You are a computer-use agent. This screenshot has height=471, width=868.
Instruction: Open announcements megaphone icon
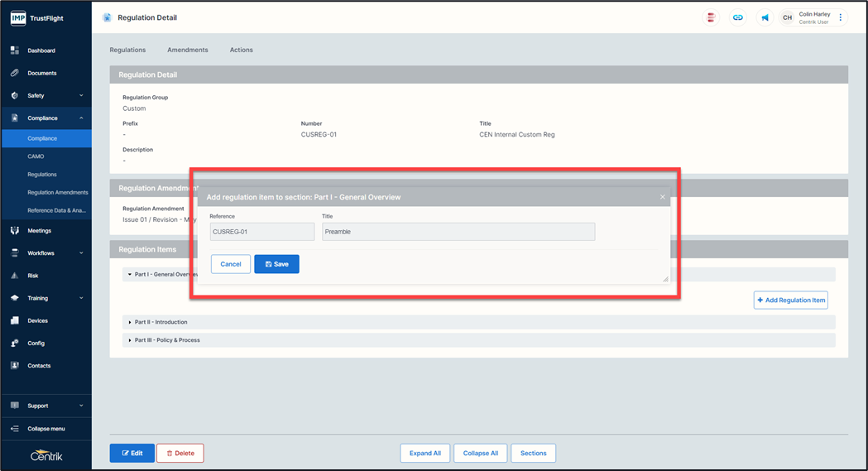click(765, 17)
